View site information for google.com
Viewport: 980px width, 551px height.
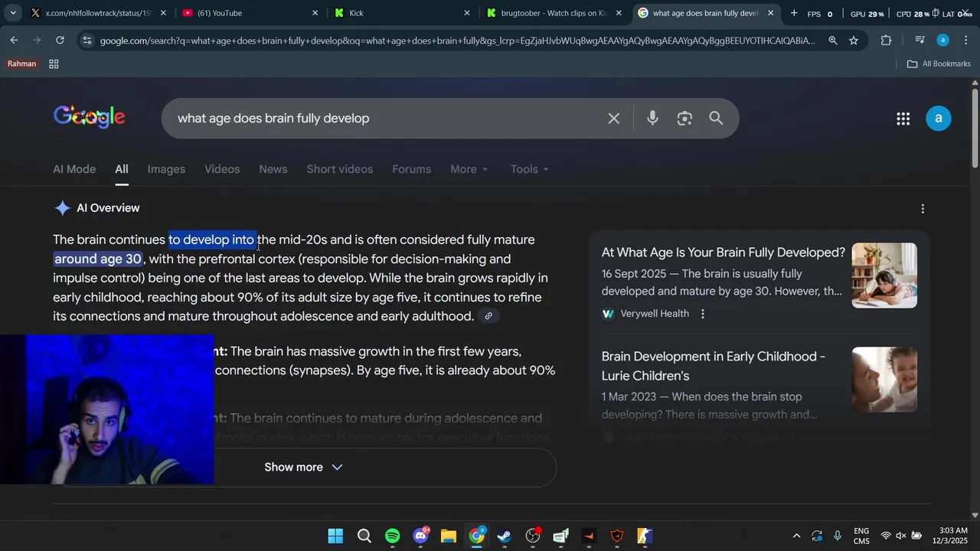pyautogui.click(x=87, y=41)
